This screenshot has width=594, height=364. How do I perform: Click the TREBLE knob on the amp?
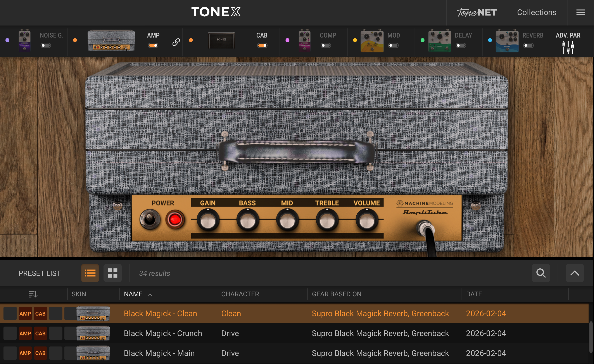(327, 220)
